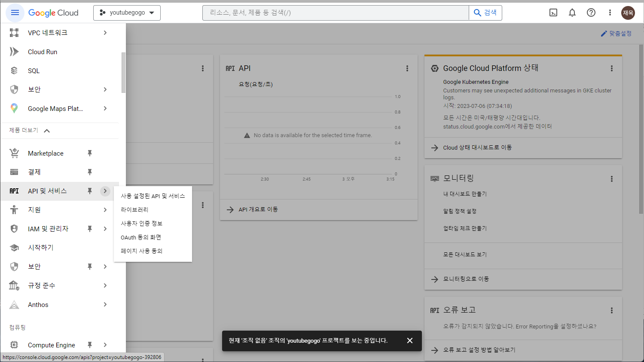The width and height of the screenshot is (644, 362).
Task: Unpin 결제 from the menu
Action: [x=90, y=172]
